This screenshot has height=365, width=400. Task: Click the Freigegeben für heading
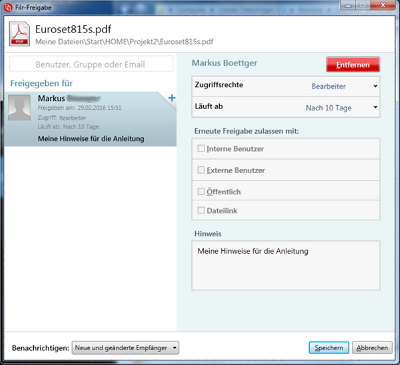point(41,83)
